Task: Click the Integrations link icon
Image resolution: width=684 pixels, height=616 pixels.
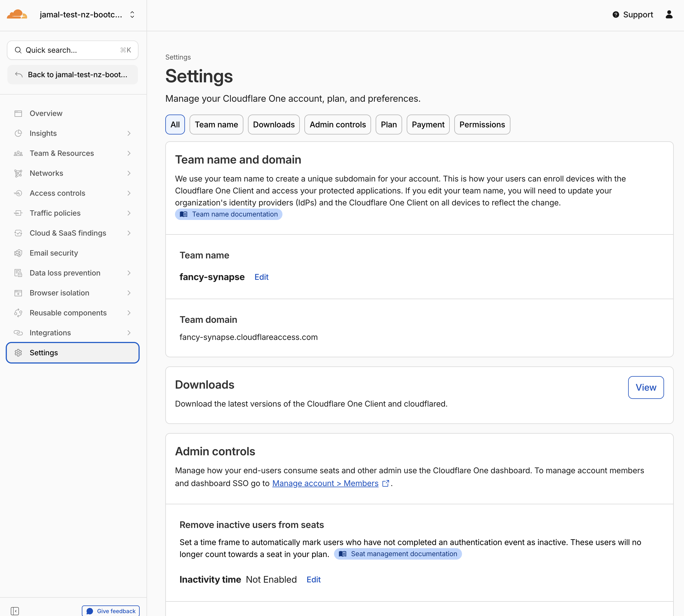Action: pos(18,333)
